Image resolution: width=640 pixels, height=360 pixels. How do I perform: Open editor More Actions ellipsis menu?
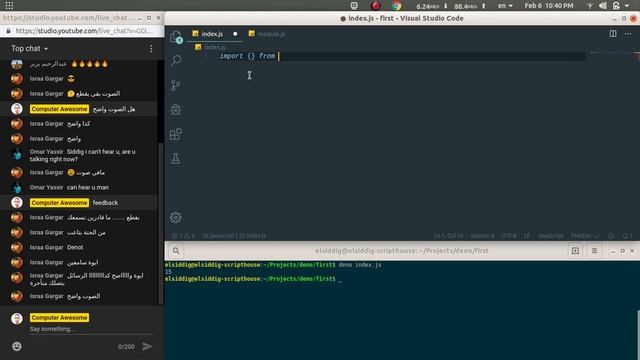coord(628,34)
